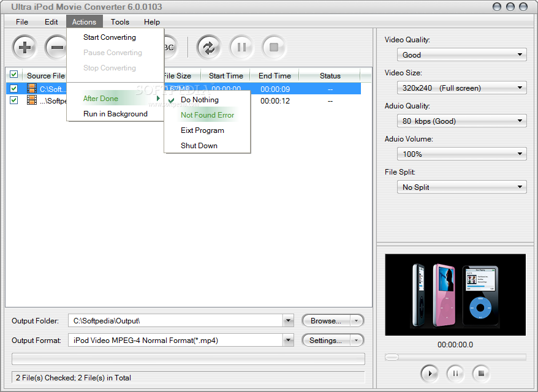Click the film icon of ...\Softpe row

click(x=32, y=100)
